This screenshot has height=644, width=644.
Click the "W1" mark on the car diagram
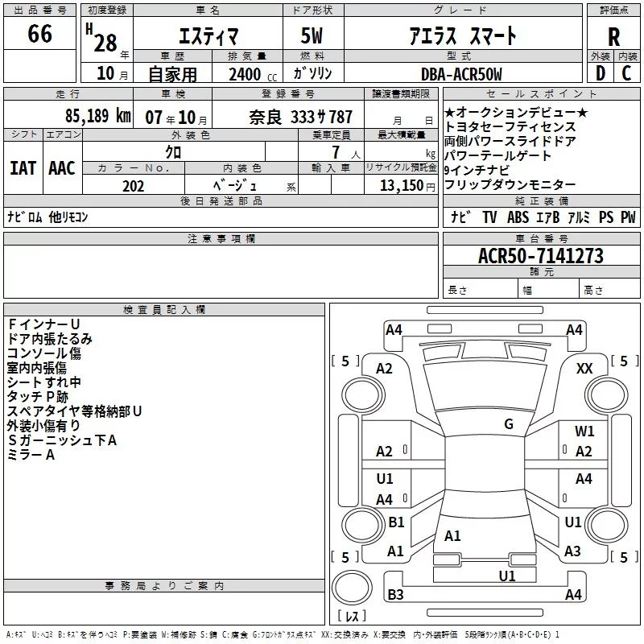(x=584, y=431)
